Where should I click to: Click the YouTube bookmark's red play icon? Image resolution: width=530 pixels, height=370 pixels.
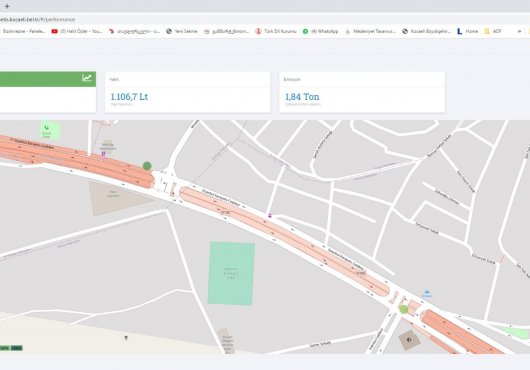[54, 31]
